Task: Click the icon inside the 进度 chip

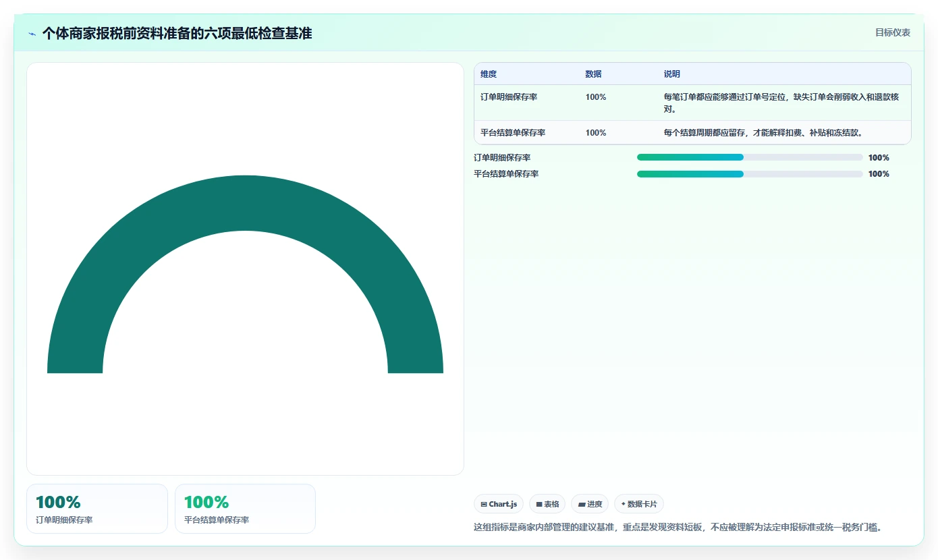Action: coord(582,504)
